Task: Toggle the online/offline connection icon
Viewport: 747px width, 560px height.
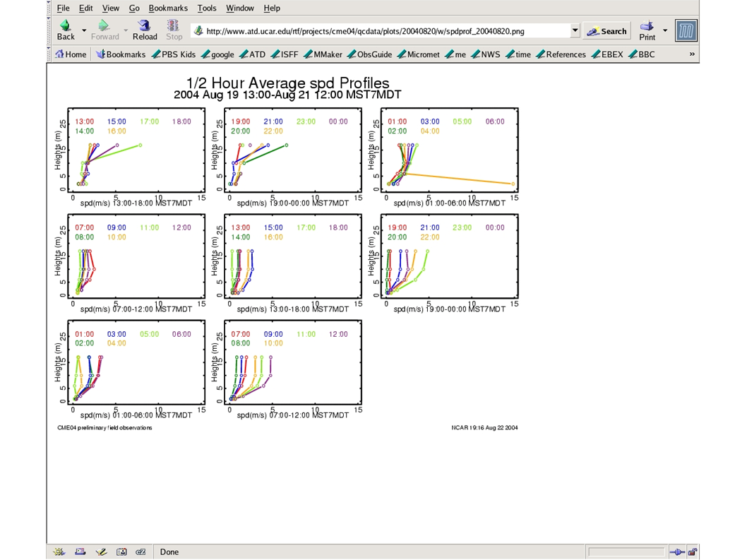Action: click(x=676, y=552)
